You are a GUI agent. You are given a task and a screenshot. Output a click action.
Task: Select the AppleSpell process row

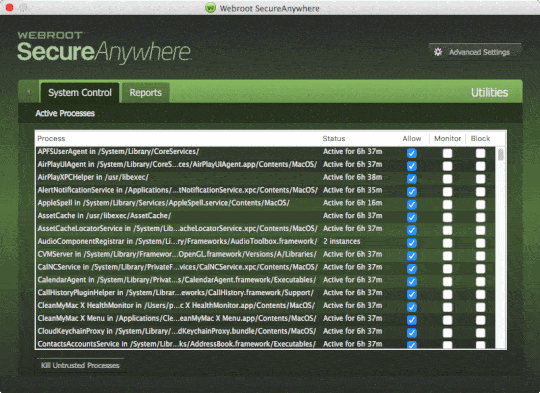[265, 203]
